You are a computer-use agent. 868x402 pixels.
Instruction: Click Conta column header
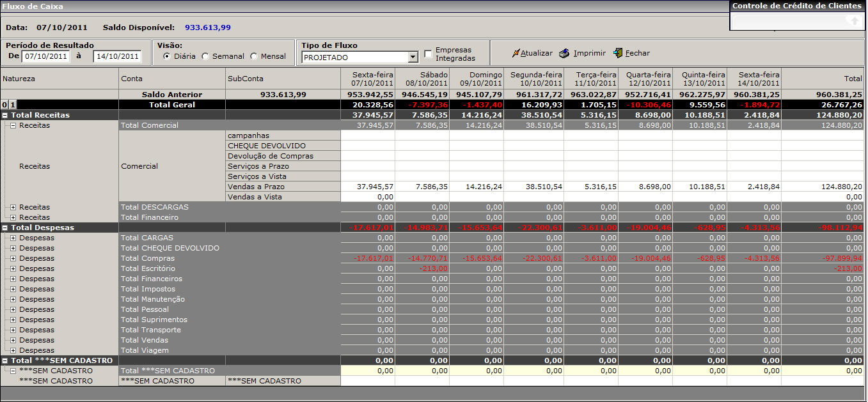point(172,78)
